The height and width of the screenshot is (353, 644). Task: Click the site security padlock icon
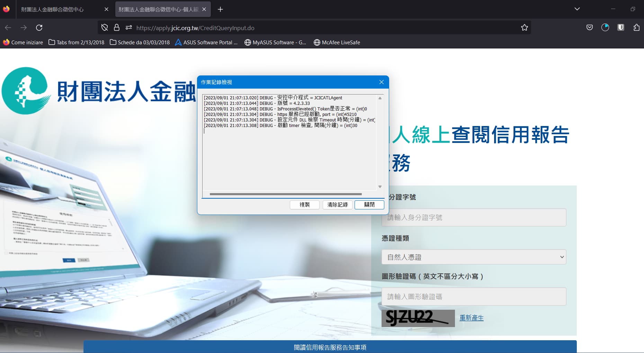tap(117, 28)
